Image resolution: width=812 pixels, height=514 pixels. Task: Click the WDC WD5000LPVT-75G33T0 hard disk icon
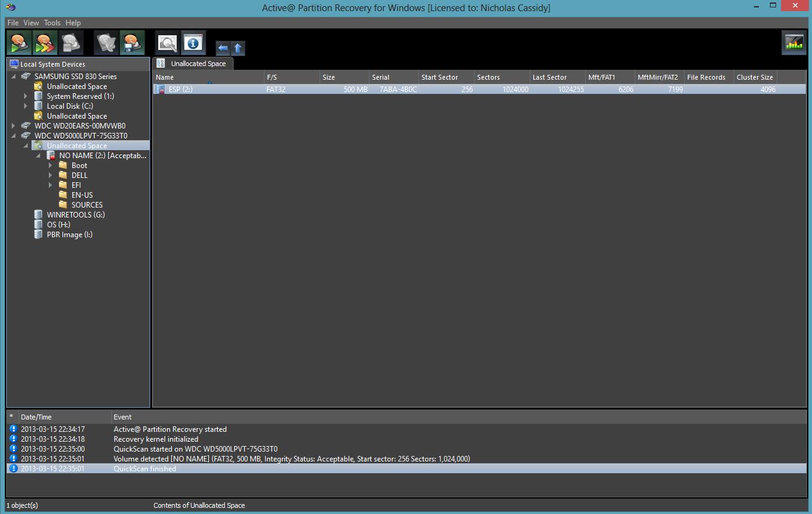(x=26, y=136)
